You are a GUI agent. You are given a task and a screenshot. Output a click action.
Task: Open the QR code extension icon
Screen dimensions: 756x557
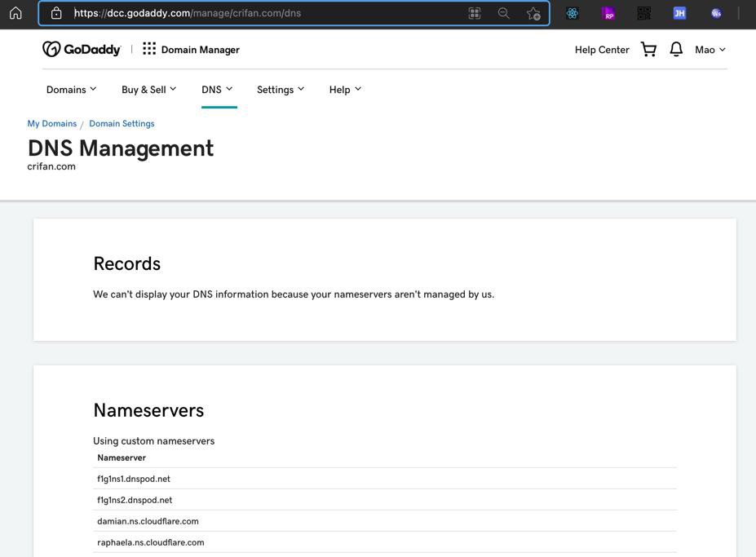point(643,13)
